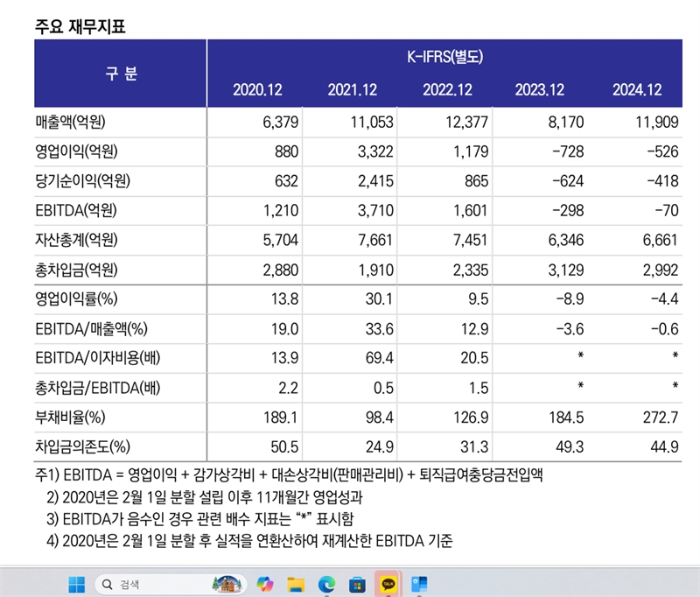The height and width of the screenshot is (597, 700).
Task: Open File Explorer from the taskbar
Action: coord(296,583)
